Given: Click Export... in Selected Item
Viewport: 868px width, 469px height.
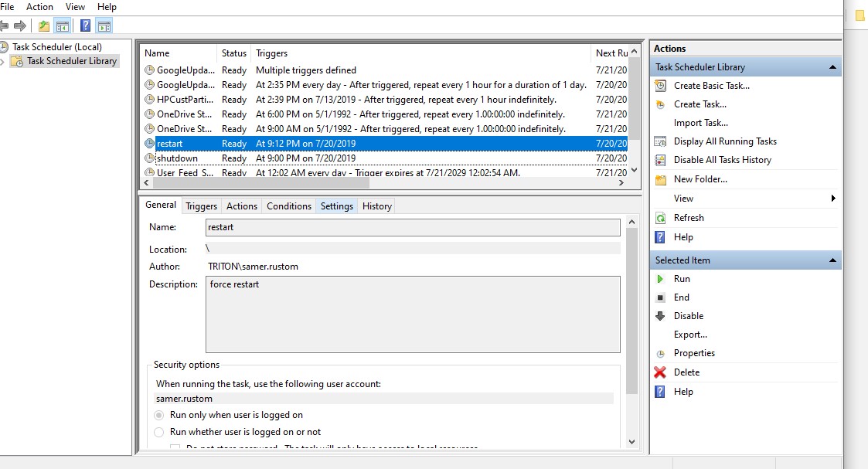Looking at the screenshot, I should coord(690,335).
